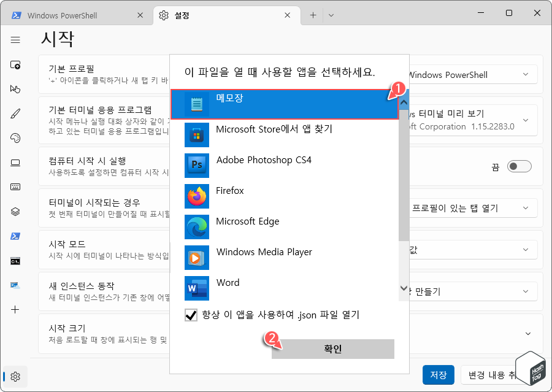The image size is (552, 392).
Task: Choose Microsoft Edge in the app list
Action: (285, 227)
